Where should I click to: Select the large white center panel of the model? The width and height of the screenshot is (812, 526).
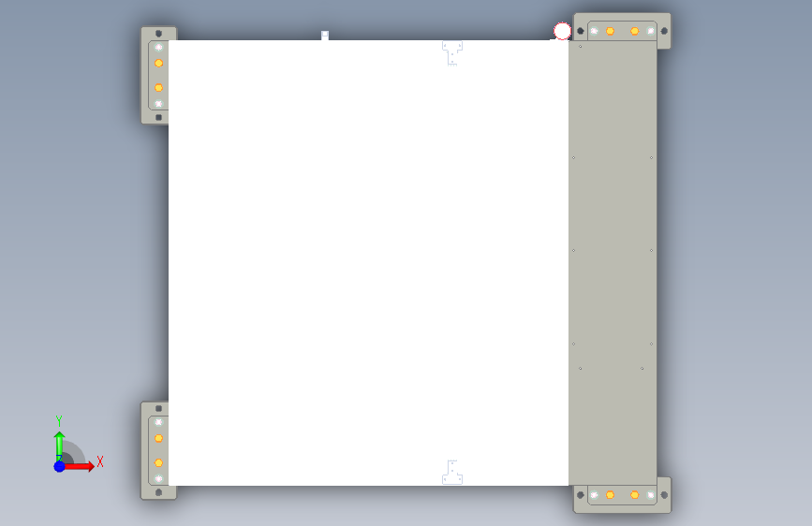coord(368,263)
